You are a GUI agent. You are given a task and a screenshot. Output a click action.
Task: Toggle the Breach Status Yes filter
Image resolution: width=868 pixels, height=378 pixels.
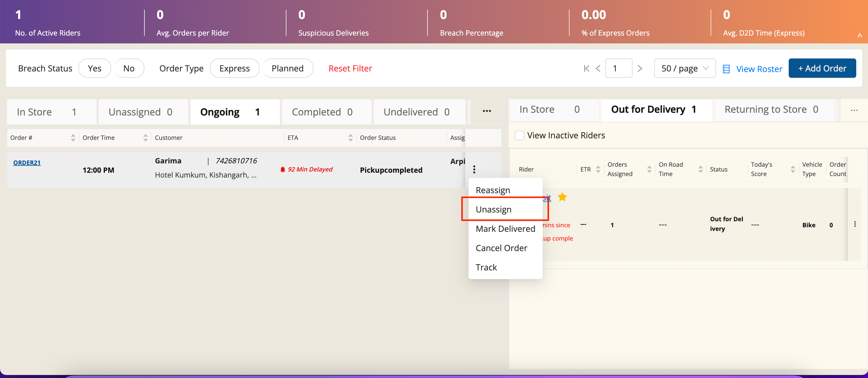tap(94, 68)
